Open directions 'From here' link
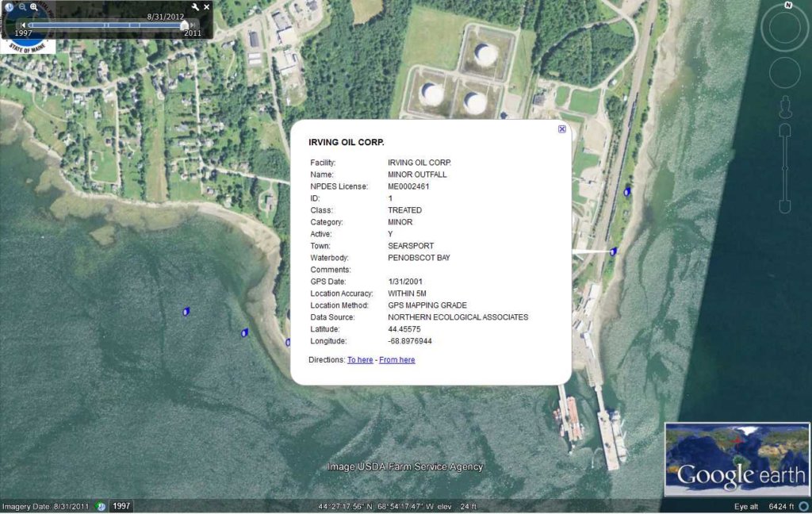The height and width of the screenshot is (514, 812). pyautogui.click(x=396, y=359)
